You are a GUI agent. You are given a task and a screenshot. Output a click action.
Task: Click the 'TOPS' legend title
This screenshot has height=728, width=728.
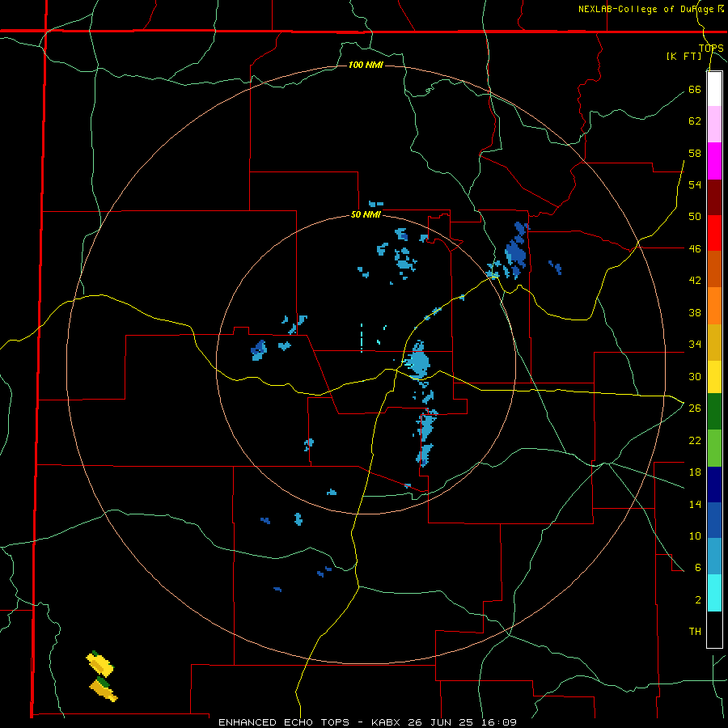coord(711,49)
